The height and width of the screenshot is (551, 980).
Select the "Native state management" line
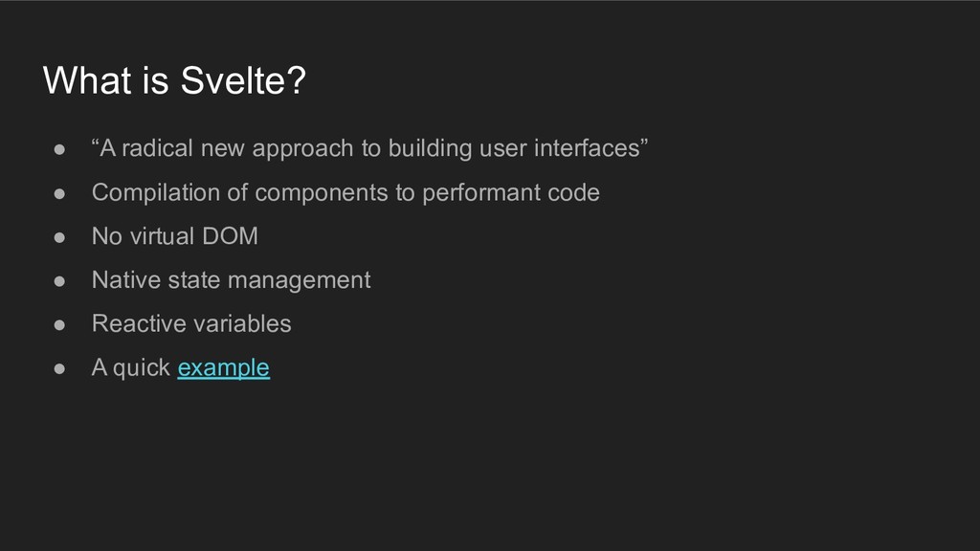tap(232, 280)
